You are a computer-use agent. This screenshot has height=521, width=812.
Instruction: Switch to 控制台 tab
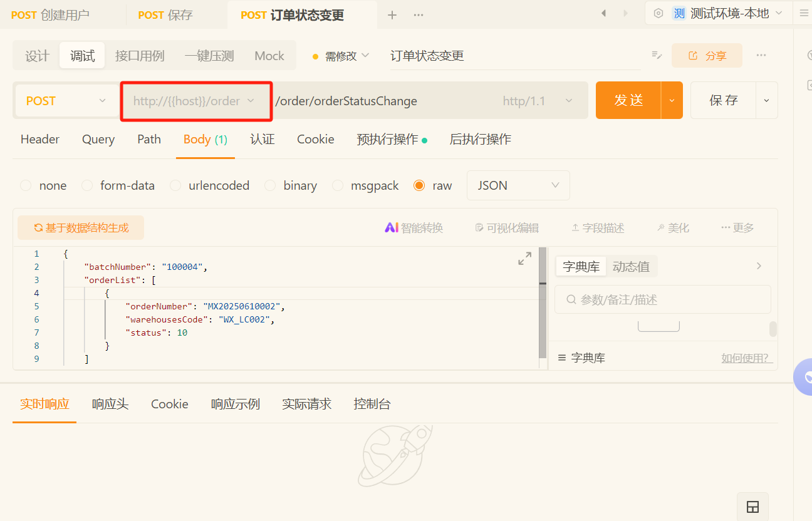pyautogui.click(x=372, y=404)
